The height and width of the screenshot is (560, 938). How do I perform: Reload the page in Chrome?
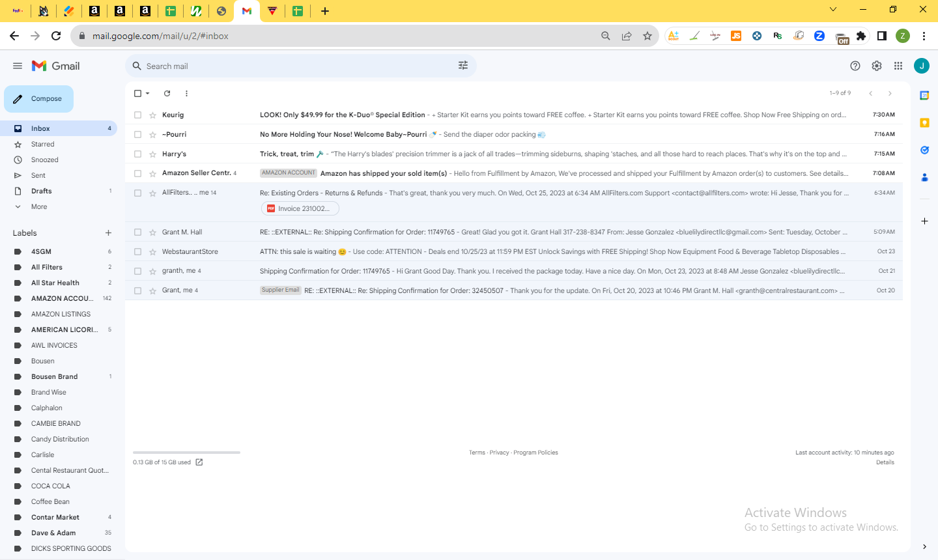tap(56, 36)
